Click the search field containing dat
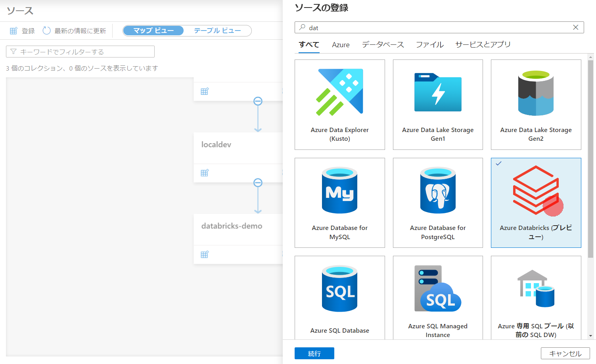Image resolution: width=596 pixels, height=364 pixels. click(x=439, y=27)
